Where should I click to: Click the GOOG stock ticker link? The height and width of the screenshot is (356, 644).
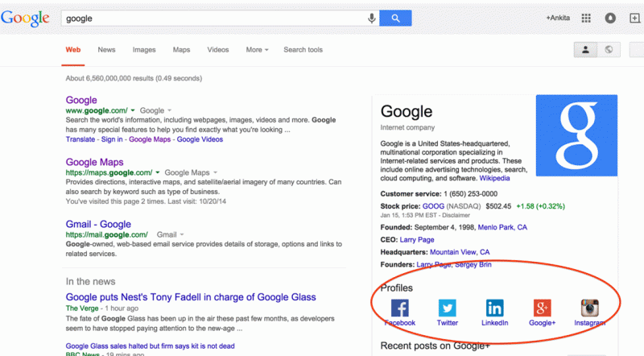pyautogui.click(x=433, y=206)
